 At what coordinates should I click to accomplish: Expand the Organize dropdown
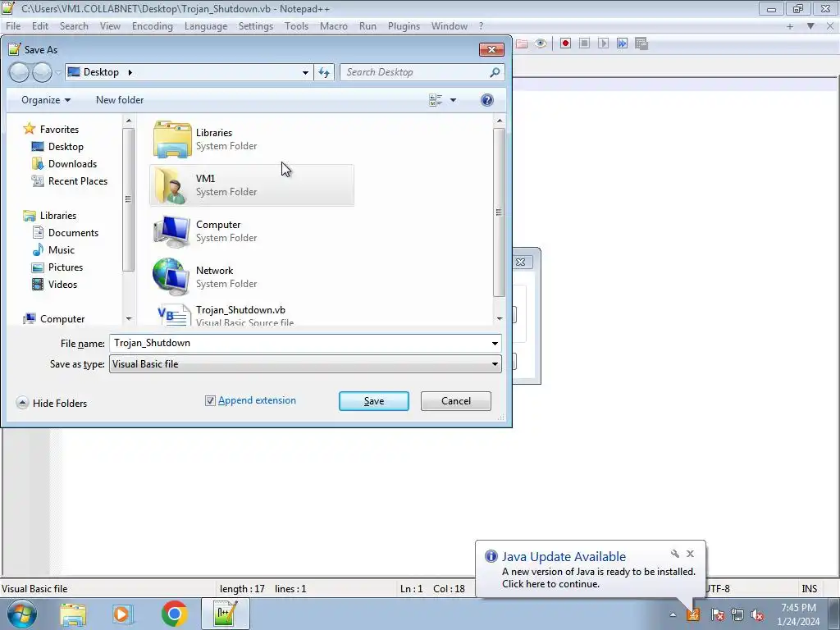click(x=46, y=100)
